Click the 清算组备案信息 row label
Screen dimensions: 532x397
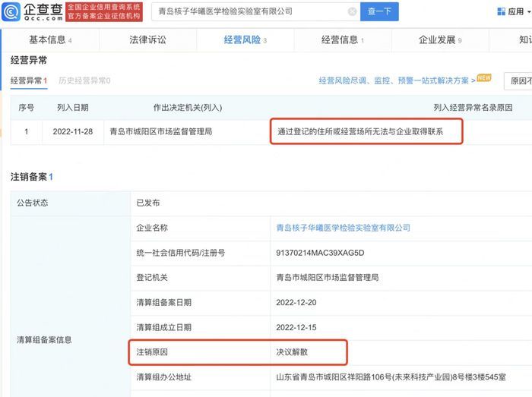point(44,340)
